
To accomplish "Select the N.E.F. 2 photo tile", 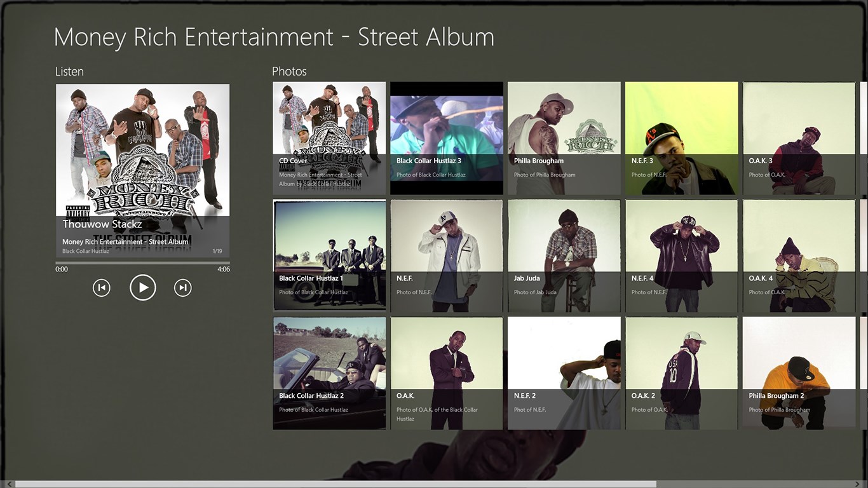I will [x=564, y=373].
